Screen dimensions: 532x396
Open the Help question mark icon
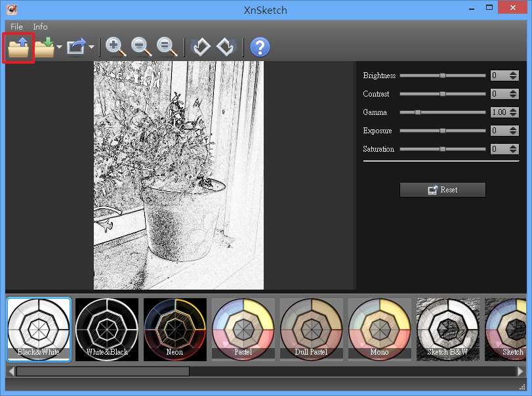pos(260,47)
